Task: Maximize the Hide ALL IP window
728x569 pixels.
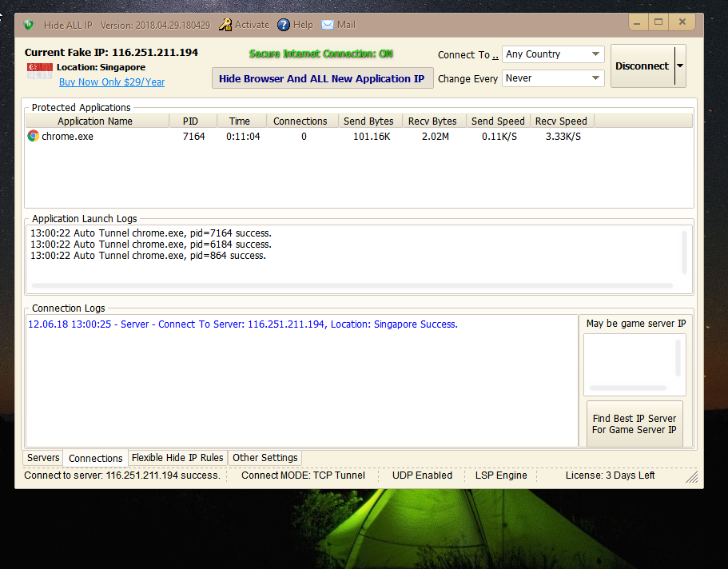Action: click(x=658, y=22)
